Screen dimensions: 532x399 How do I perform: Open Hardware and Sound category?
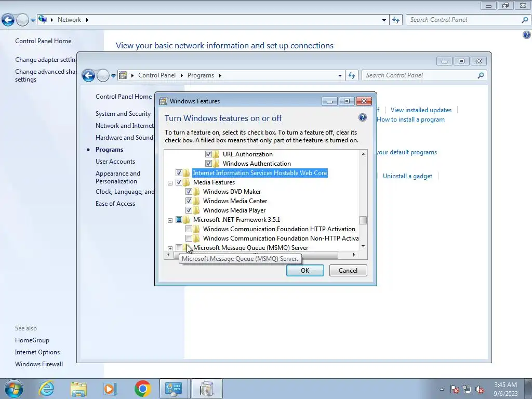(124, 137)
